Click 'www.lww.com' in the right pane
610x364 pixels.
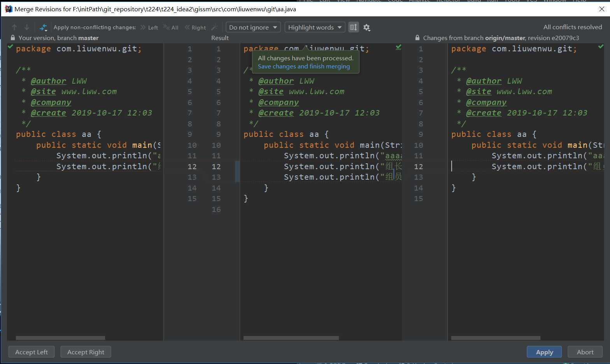click(524, 92)
